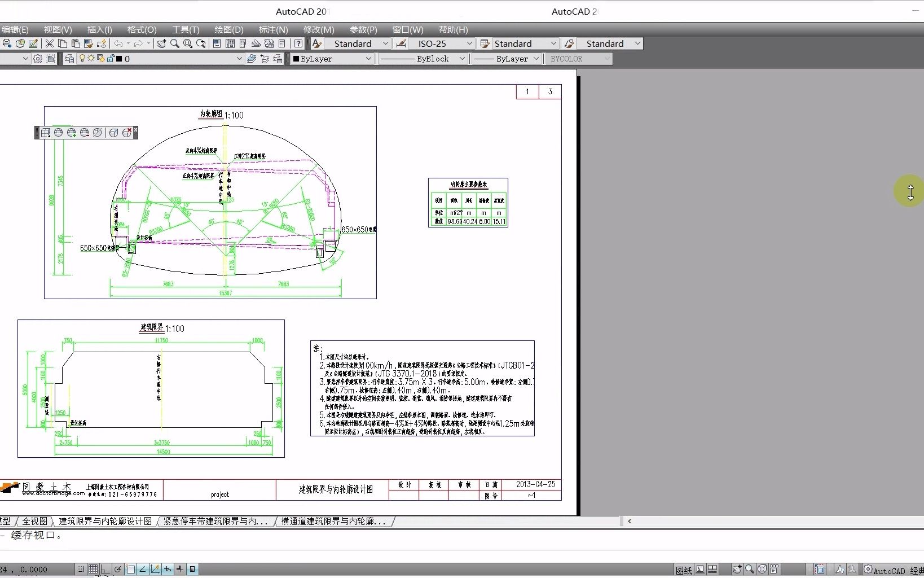Switch to the 全视图 layout tab
The width and height of the screenshot is (924, 578).
tap(35, 521)
